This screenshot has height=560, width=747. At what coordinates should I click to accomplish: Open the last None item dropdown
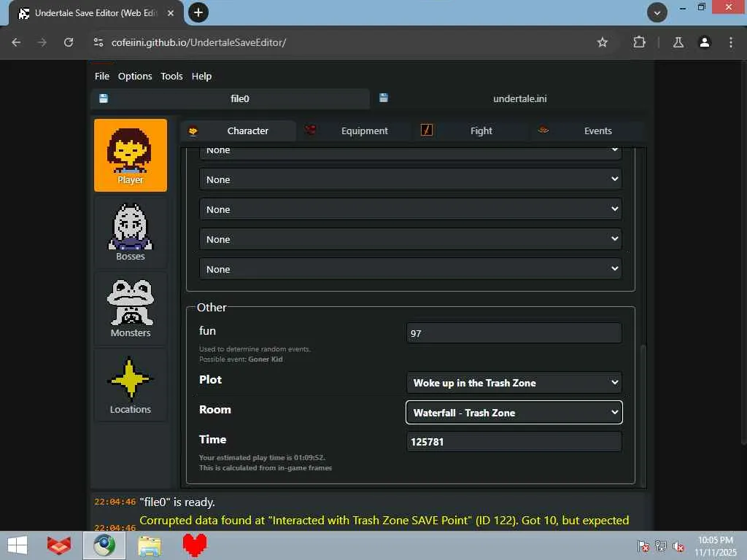pyautogui.click(x=410, y=270)
